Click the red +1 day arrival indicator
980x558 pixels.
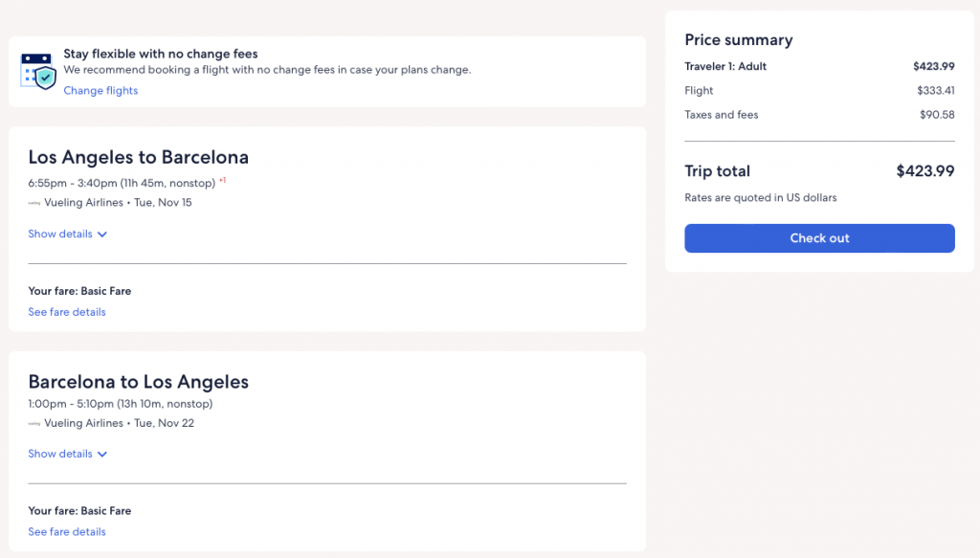pyautogui.click(x=222, y=180)
